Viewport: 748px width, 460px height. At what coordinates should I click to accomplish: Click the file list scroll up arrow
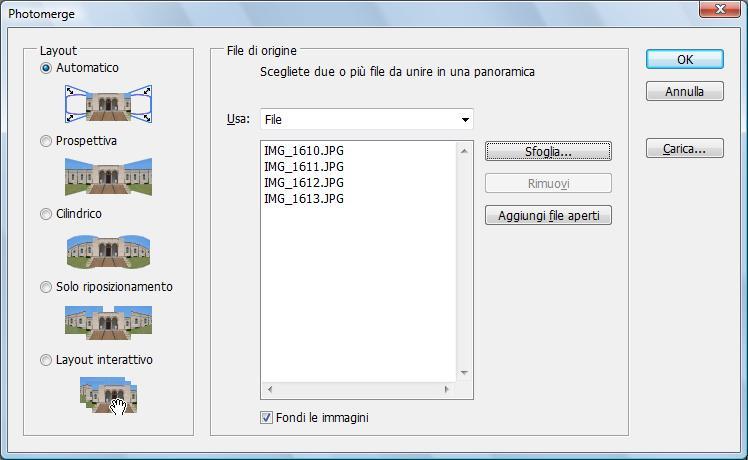tap(464, 151)
